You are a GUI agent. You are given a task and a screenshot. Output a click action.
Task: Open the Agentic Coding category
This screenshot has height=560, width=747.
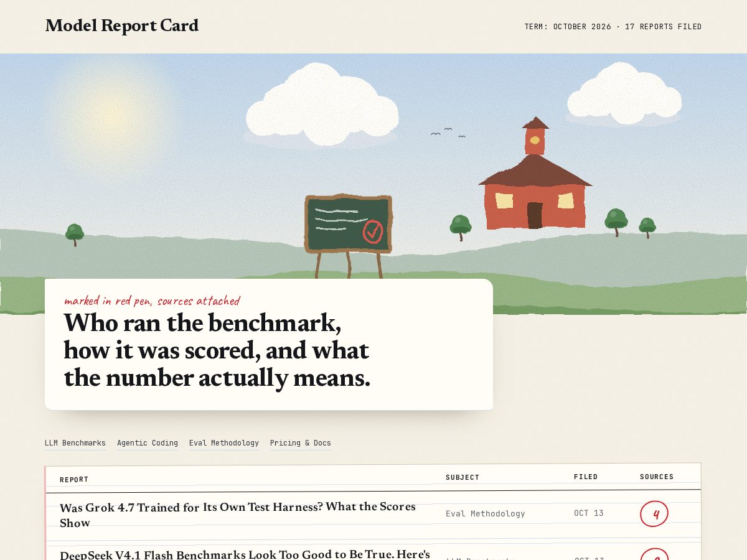click(x=148, y=443)
